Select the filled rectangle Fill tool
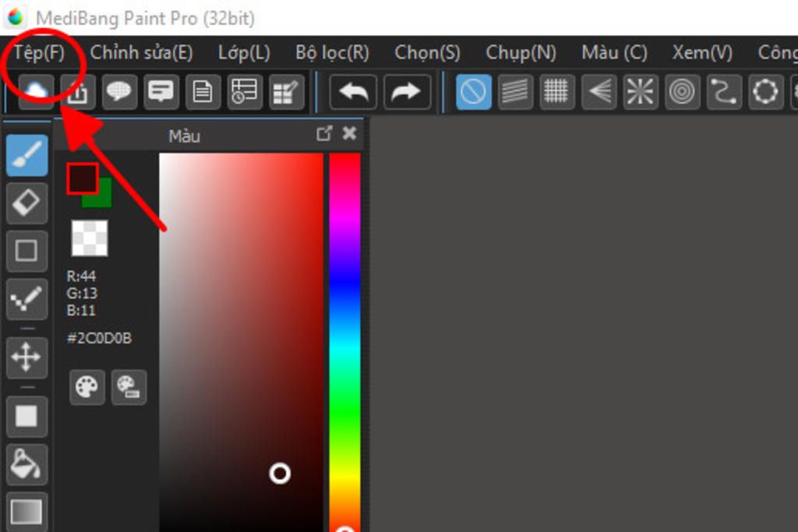 27,417
